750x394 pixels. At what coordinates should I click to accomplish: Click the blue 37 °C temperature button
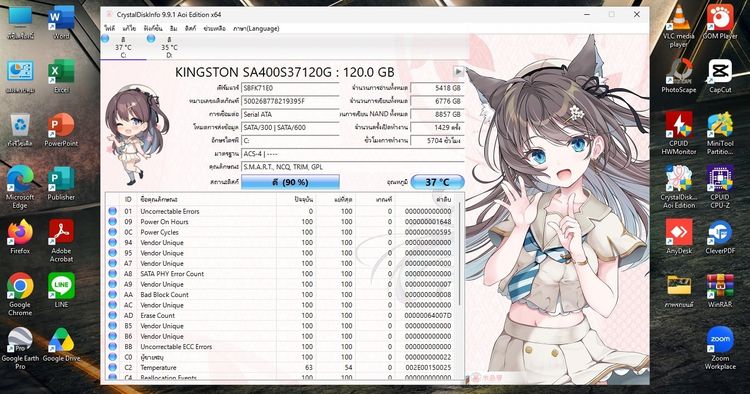438,182
